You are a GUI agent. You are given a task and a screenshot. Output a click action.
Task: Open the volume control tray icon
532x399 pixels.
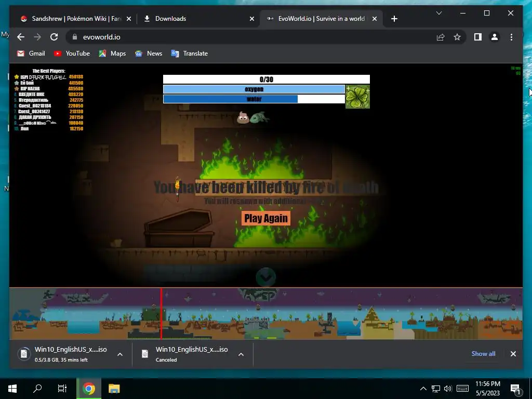point(448,389)
